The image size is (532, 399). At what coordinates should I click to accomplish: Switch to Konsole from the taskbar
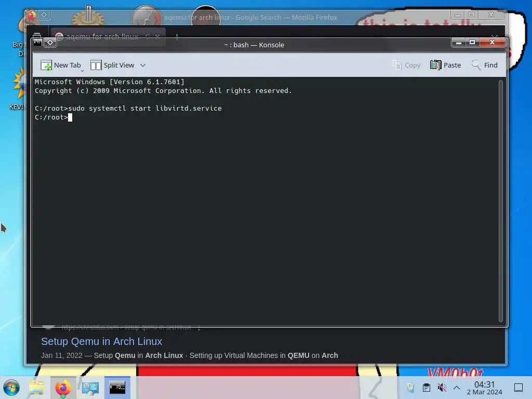coord(117,388)
